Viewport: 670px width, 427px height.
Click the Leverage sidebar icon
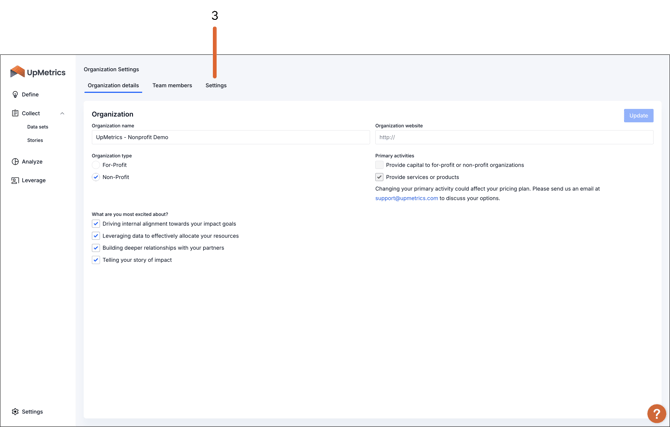(15, 181)
